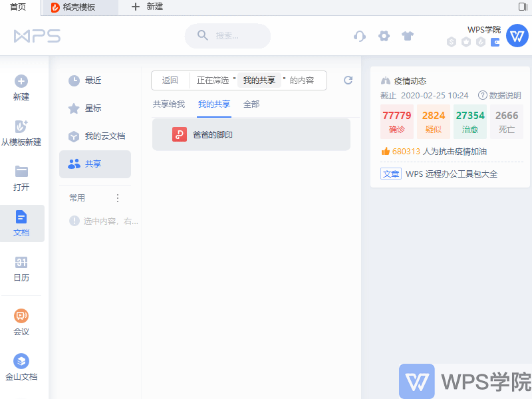Select the 爸爸的脚印 file row
Viewport: 532px width, 399px height.
click(x=251, y=135)
